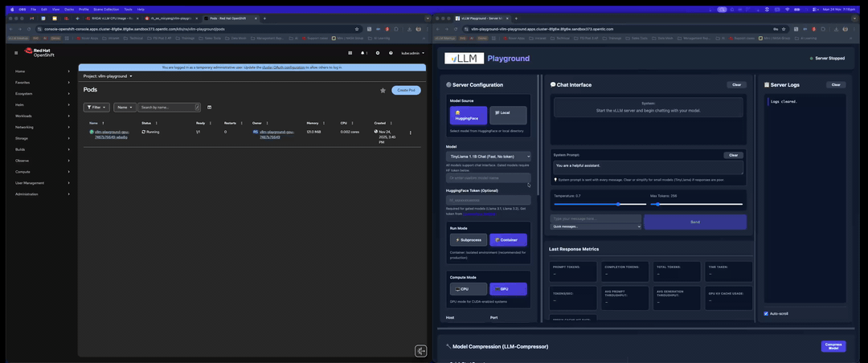Open the application launcher grid icon
The image size is (868, 363).
tap(350, 53)
